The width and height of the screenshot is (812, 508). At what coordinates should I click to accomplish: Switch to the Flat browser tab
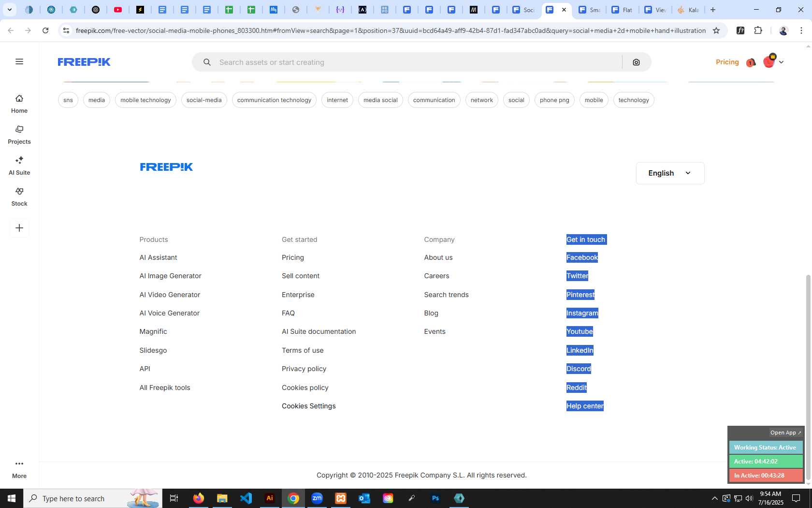click(x=622, y=10)
